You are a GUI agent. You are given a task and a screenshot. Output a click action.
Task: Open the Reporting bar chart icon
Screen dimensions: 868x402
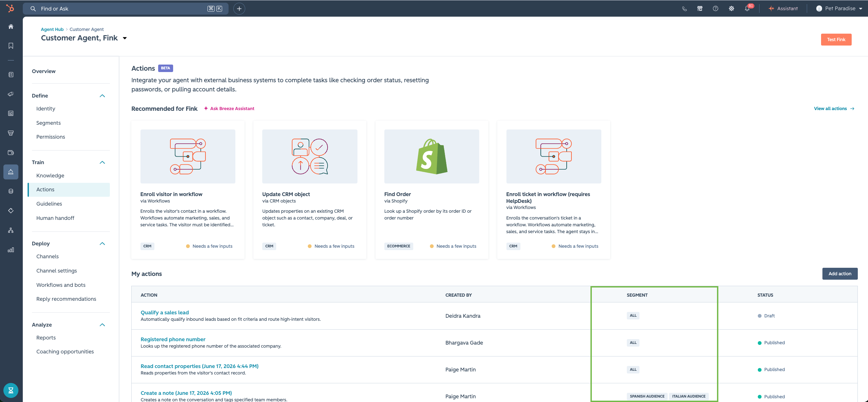(11, 250)
